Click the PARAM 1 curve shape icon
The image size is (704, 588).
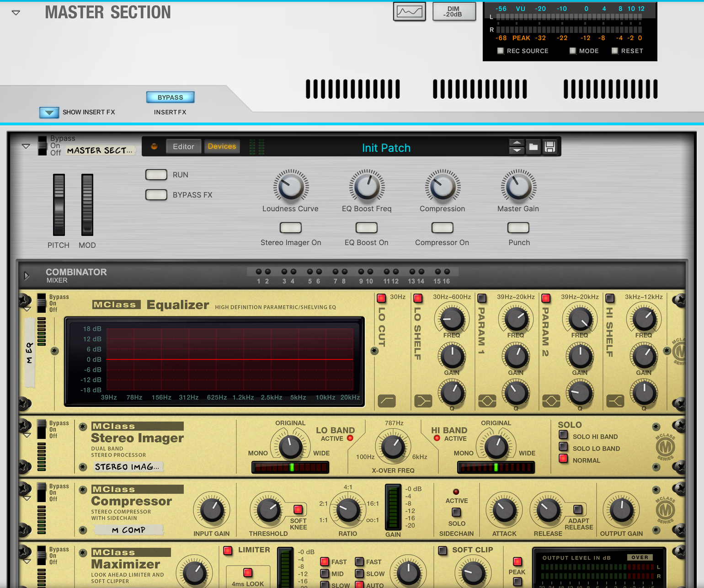(487, 401)
